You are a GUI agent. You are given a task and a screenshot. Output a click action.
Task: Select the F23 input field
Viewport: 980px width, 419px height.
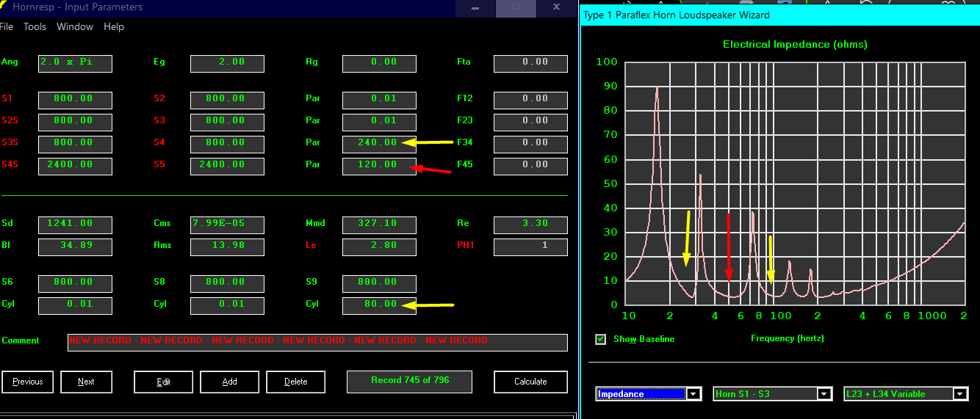click(x=530, y=122)
